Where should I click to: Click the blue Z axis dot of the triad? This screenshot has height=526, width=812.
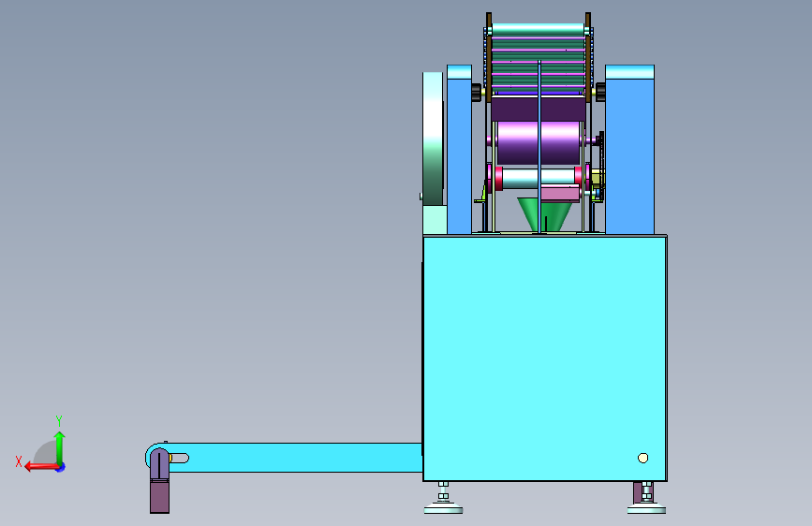pyautogui.click(x=61, y=467)
